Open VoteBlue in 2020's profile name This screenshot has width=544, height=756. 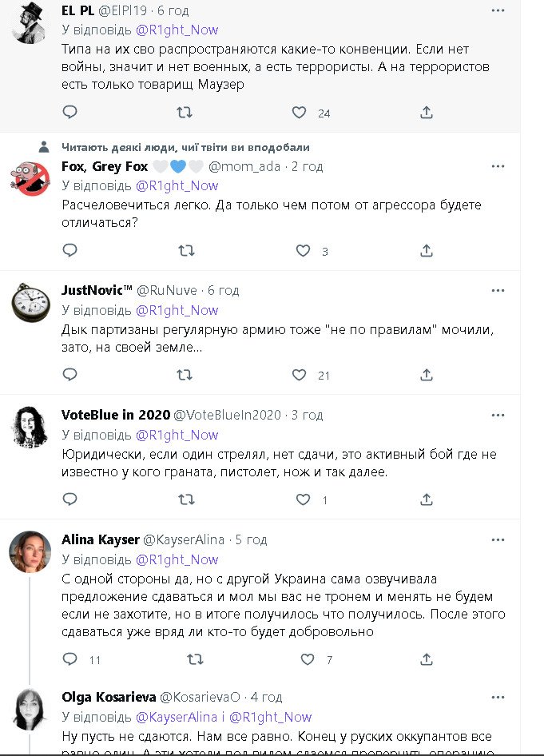click(x=116, y=415)
